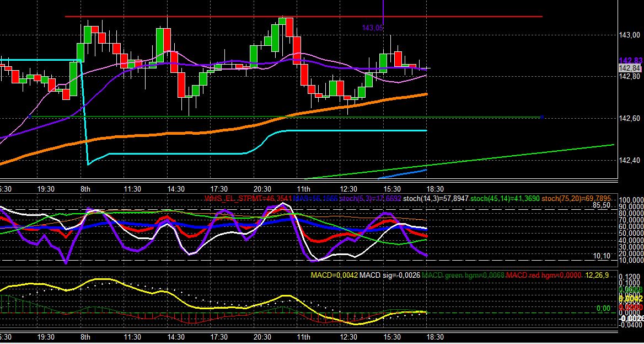644x344 pixels.
Task: Click 15:30 time label below MACD panel
Action: tap(392, 337)
